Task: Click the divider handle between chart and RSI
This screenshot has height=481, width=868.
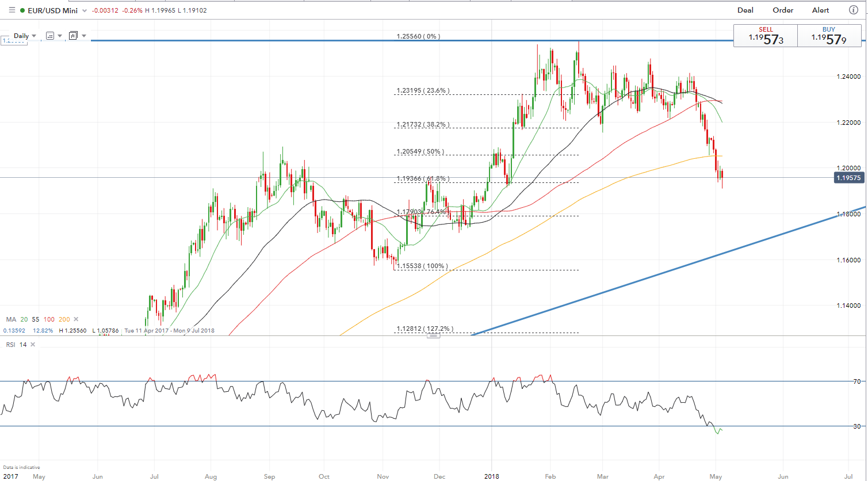Action: (434, 335)
